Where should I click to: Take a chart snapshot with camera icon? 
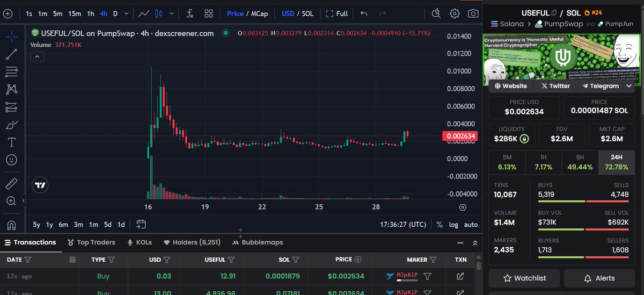[473, 13]
